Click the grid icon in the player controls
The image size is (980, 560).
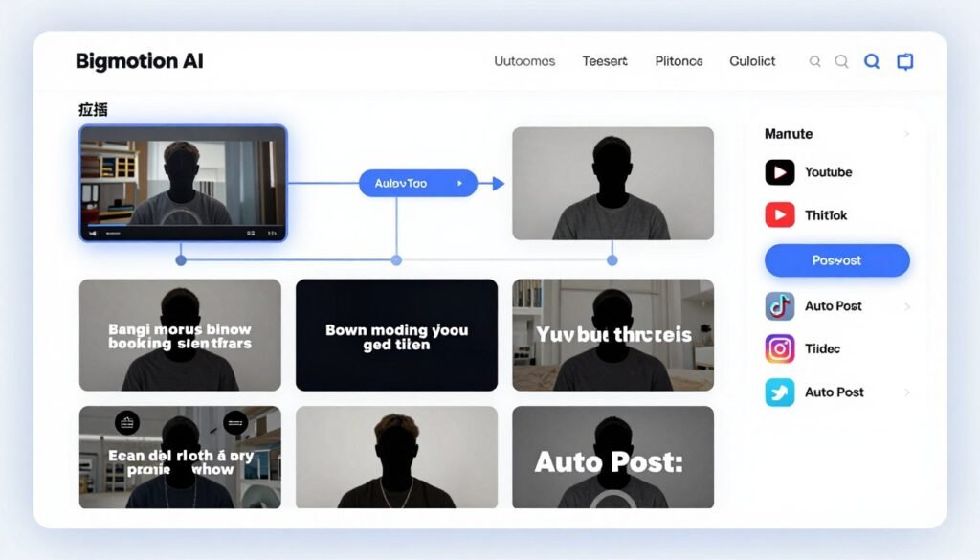(x=251, y=234)
